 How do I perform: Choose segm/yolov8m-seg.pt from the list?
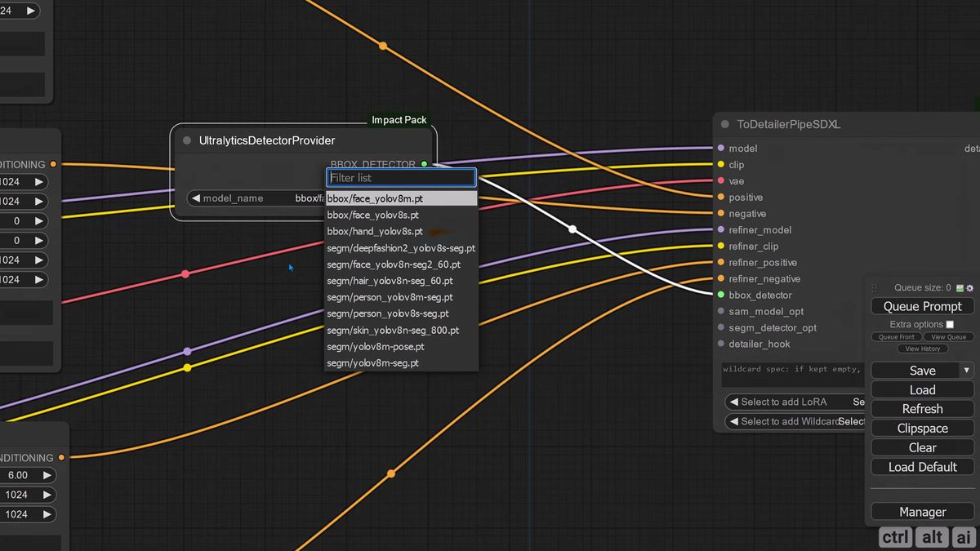pyautogui.click(x=401, y=362)
